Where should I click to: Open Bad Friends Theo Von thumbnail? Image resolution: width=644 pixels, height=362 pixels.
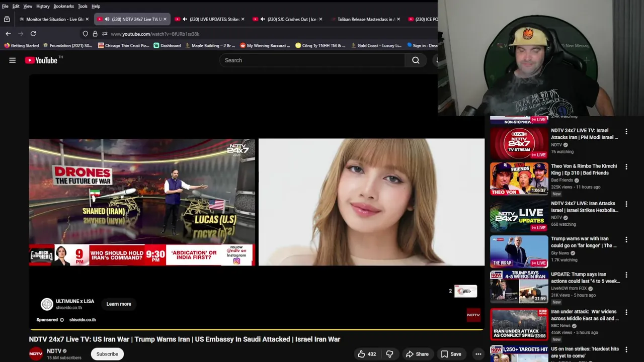coord(519,178)
